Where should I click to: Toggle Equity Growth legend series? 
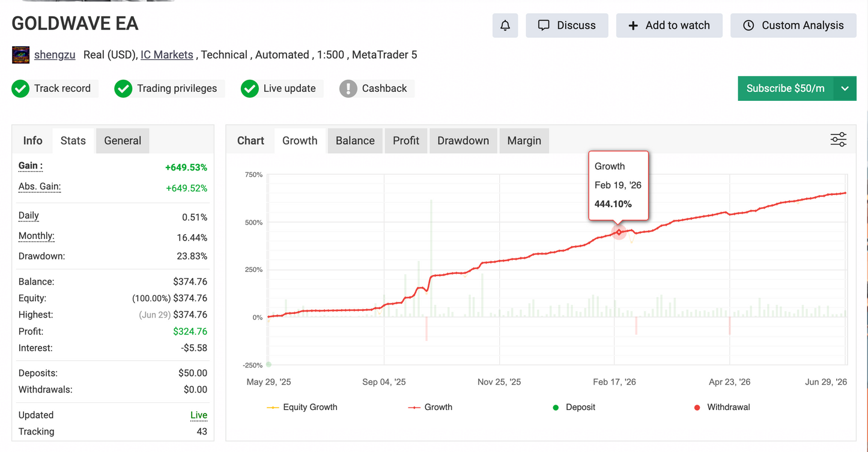302,407
